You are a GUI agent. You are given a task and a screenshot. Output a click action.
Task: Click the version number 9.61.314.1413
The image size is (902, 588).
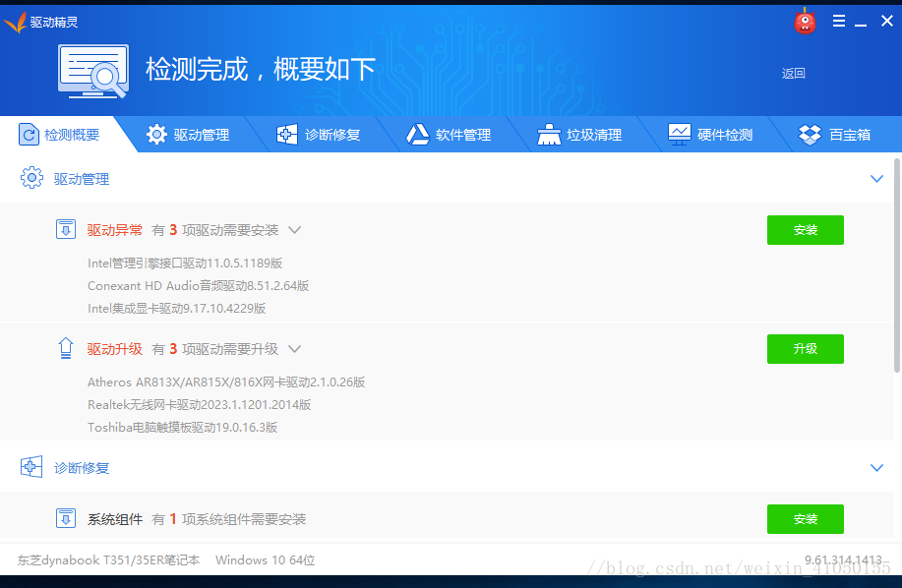point(843,559)
